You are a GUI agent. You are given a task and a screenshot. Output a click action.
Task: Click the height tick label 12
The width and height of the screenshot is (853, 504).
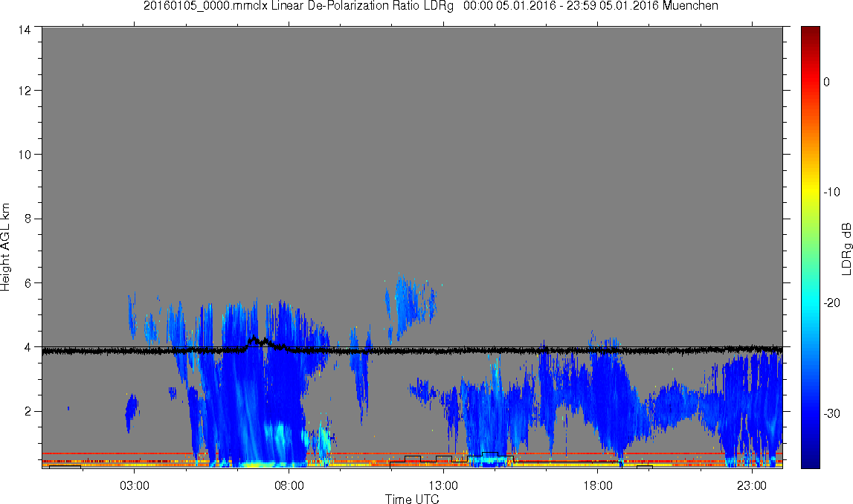click(24, 90)
